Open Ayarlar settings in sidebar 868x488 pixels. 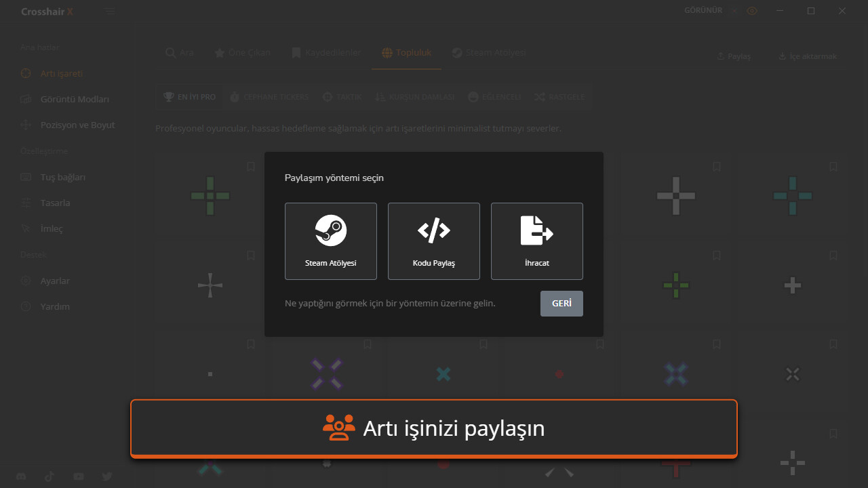tap(55, 281)
